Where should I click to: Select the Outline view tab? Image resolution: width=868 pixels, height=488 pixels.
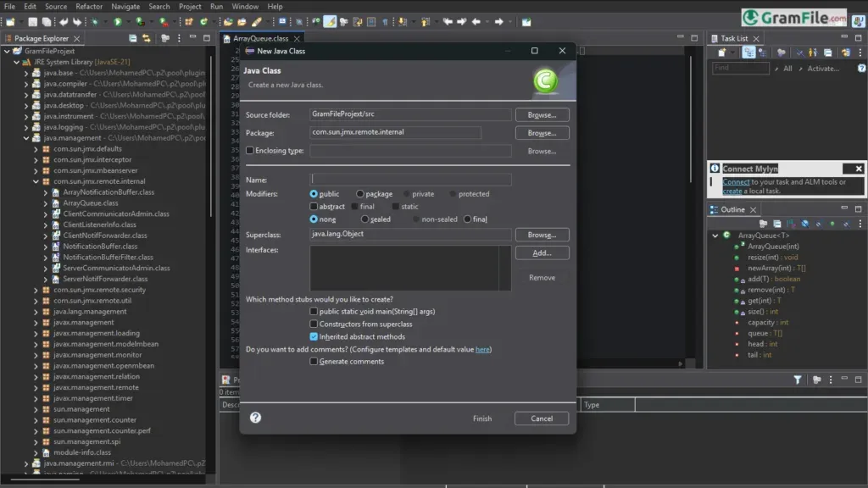click(732, 209)
